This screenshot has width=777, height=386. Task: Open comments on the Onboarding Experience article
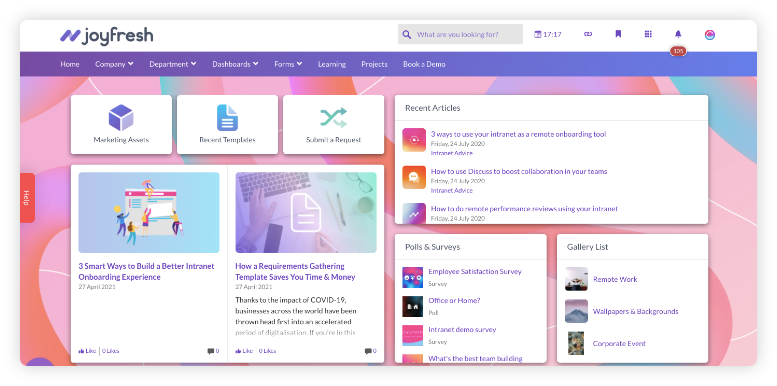coord(213,351)
